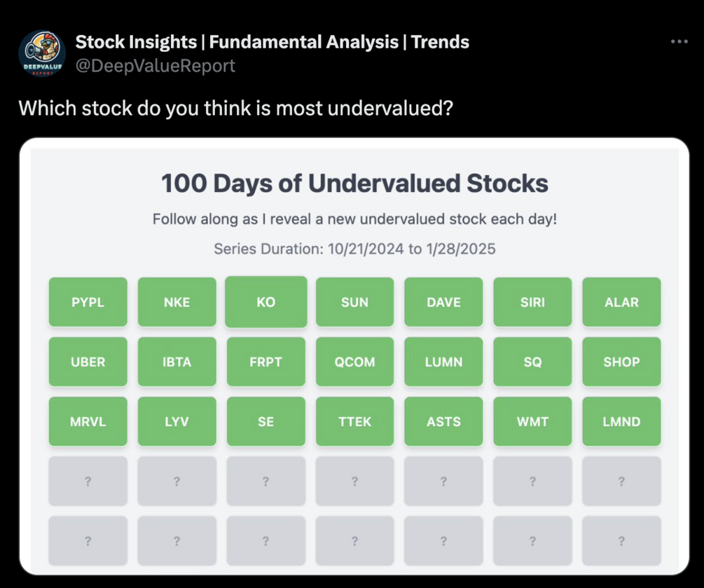
Task: Select the SUN stock tile
Action: 354,302
